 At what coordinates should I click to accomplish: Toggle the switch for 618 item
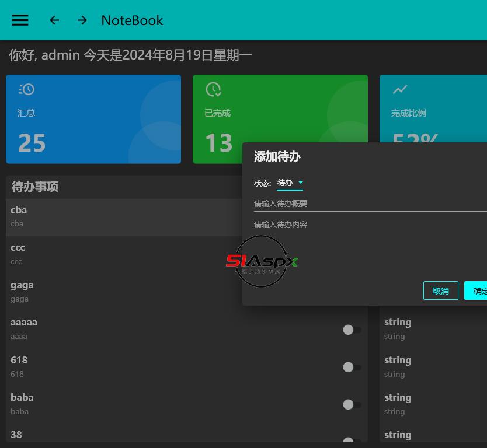351,367
